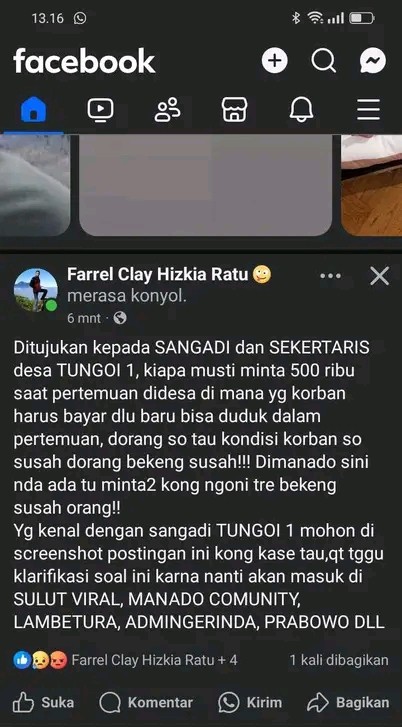The image size is (402, 727).
Task: Tap the create post plus icon
Action: (x=274, y=61)
